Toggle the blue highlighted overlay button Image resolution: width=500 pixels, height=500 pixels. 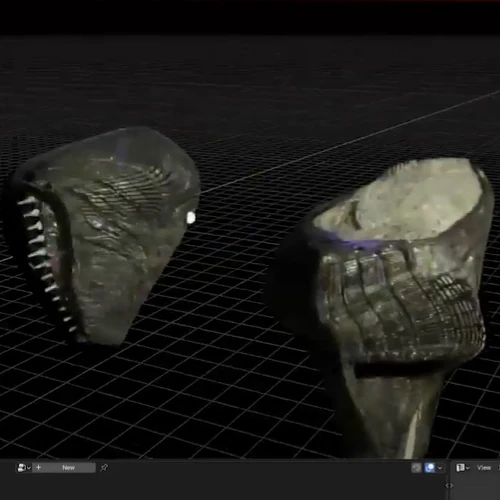tap(429, 468)
